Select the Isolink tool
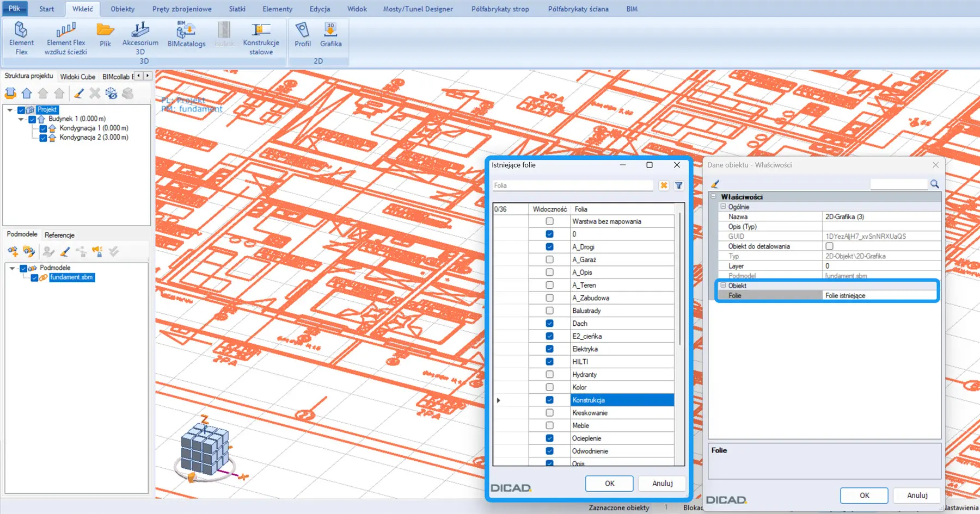Viewport: 980px width, 514px height. point(224,35)
